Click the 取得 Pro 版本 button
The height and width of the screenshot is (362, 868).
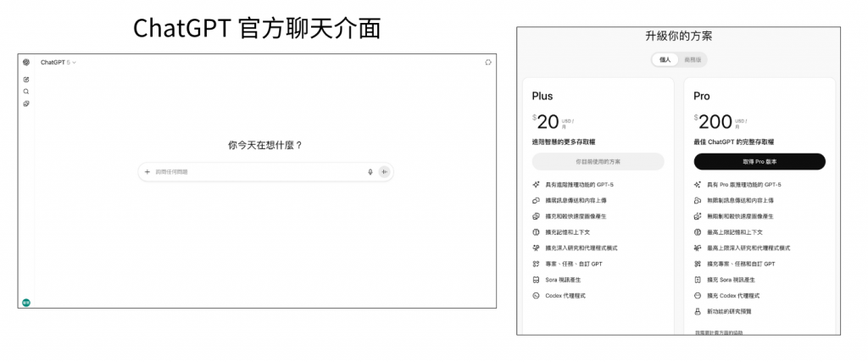point(759,162)
